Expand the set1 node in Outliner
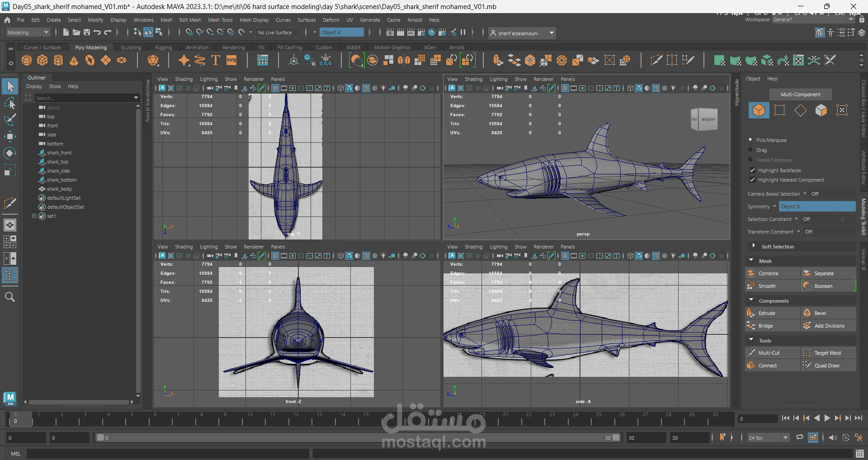 pyautogui.click(x=34, y=216)
